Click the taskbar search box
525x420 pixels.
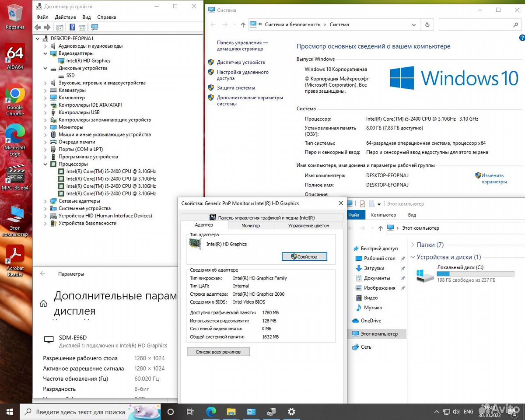[x=91, y=412]
